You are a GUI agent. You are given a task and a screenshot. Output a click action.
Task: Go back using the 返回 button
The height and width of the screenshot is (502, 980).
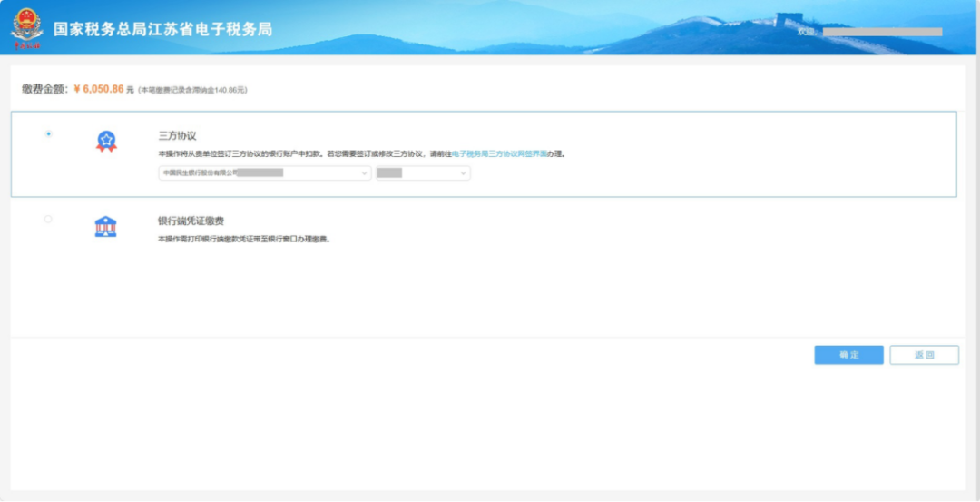[x=925, y=355]
